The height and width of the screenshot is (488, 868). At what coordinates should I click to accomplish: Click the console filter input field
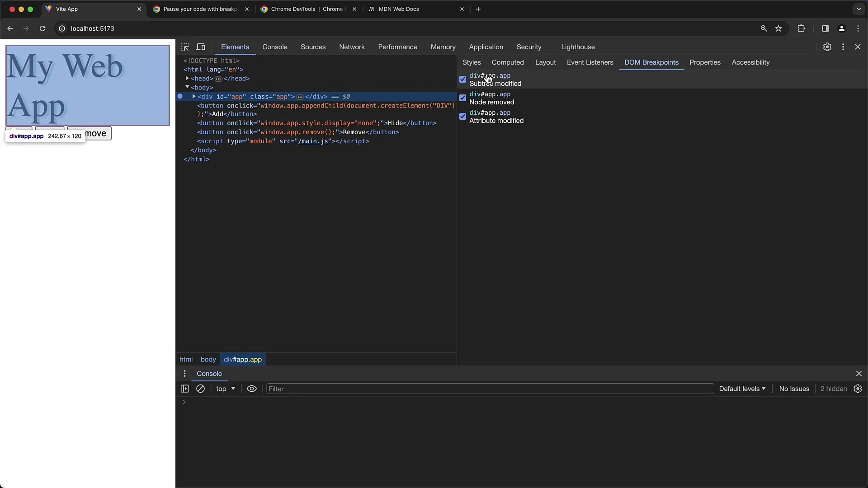[489, 389]
